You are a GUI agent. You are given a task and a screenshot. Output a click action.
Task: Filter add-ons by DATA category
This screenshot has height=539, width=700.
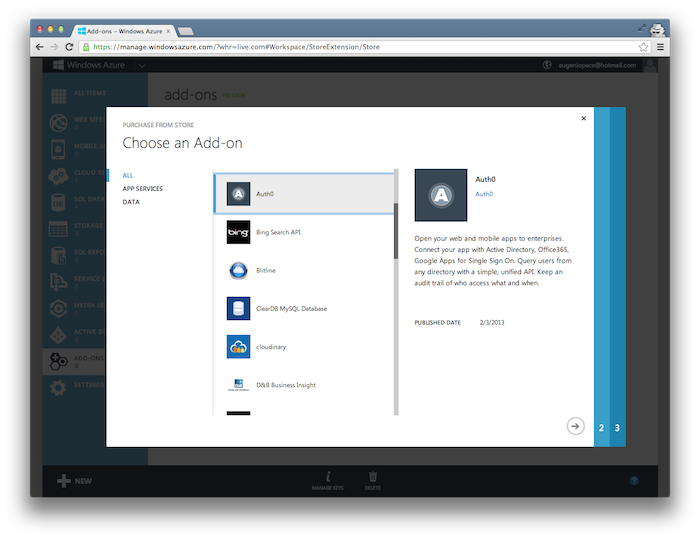(x=131, y=202)
